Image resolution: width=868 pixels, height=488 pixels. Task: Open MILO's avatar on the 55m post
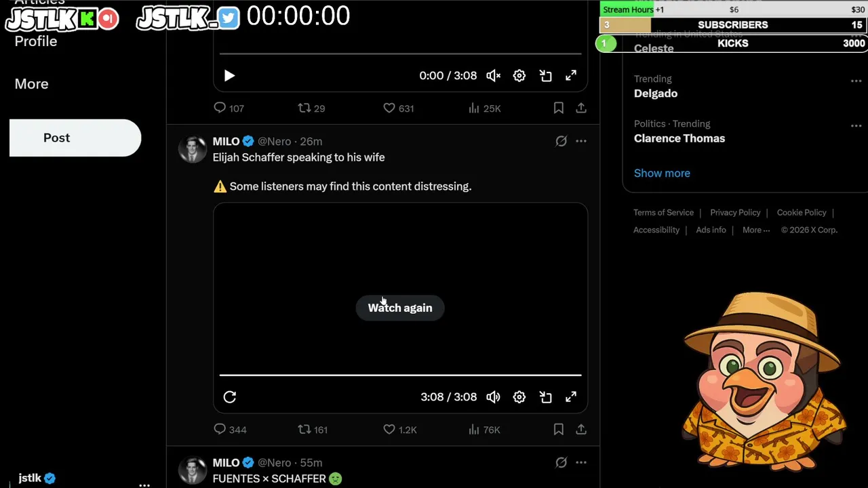(x=193, y=470)
